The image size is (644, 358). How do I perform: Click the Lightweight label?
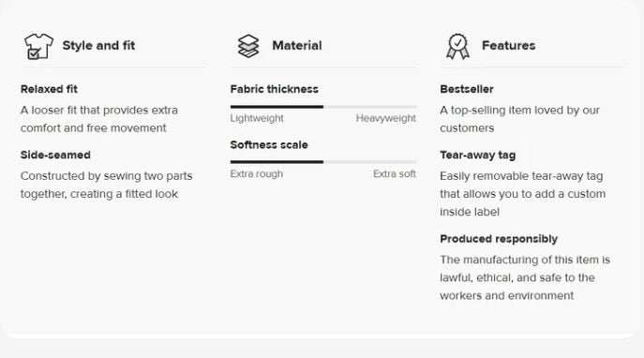click(257, 118)
